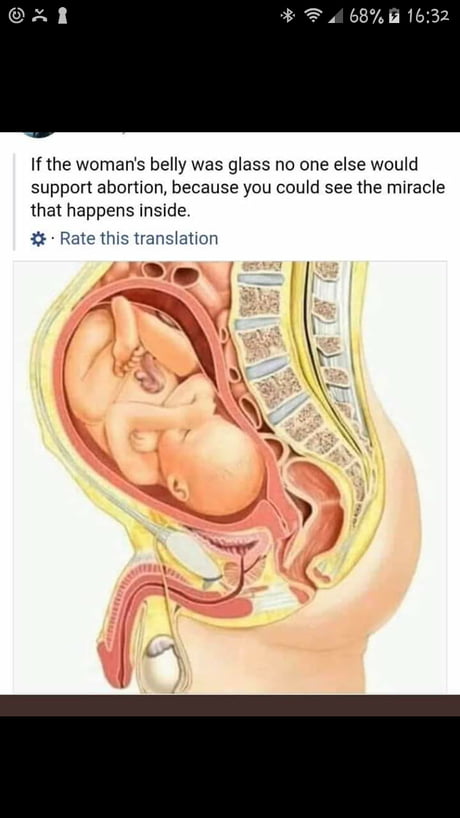Tap the vertical quote bar left of translated text
460x818 pixels.
(15, 201)
